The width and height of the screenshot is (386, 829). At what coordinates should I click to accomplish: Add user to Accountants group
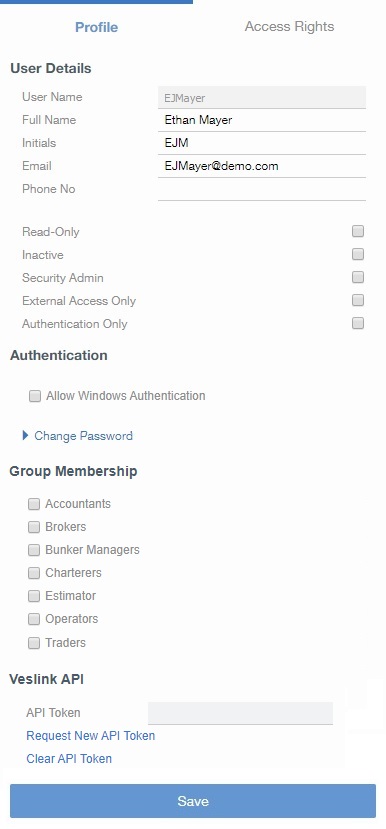click(34, 504)
